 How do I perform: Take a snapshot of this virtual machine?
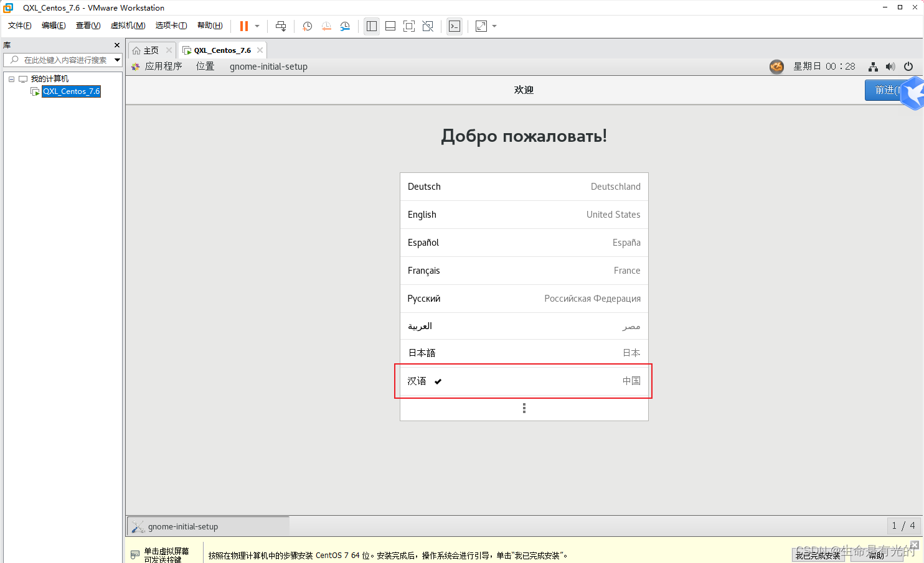click(x=307, y=26)
